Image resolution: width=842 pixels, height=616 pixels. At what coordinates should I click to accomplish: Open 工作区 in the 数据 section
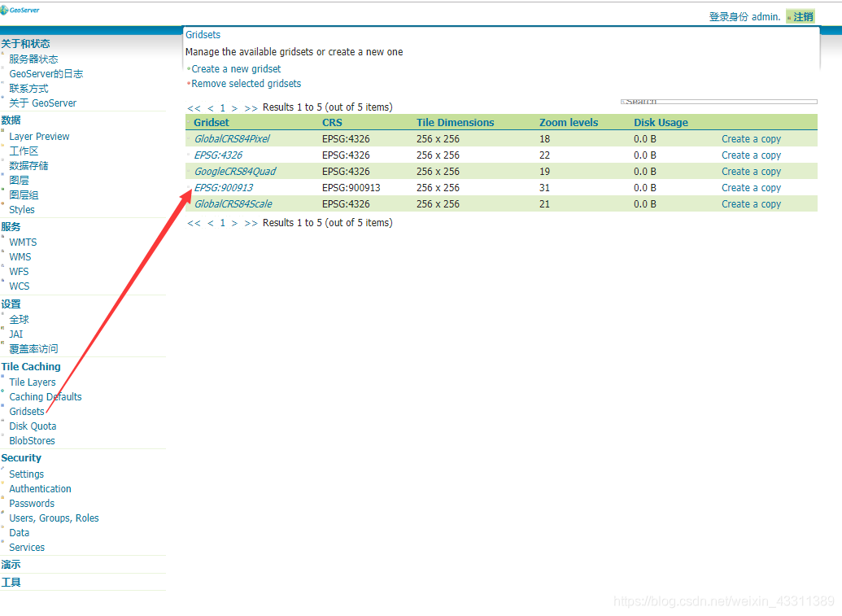pos(24,151)
